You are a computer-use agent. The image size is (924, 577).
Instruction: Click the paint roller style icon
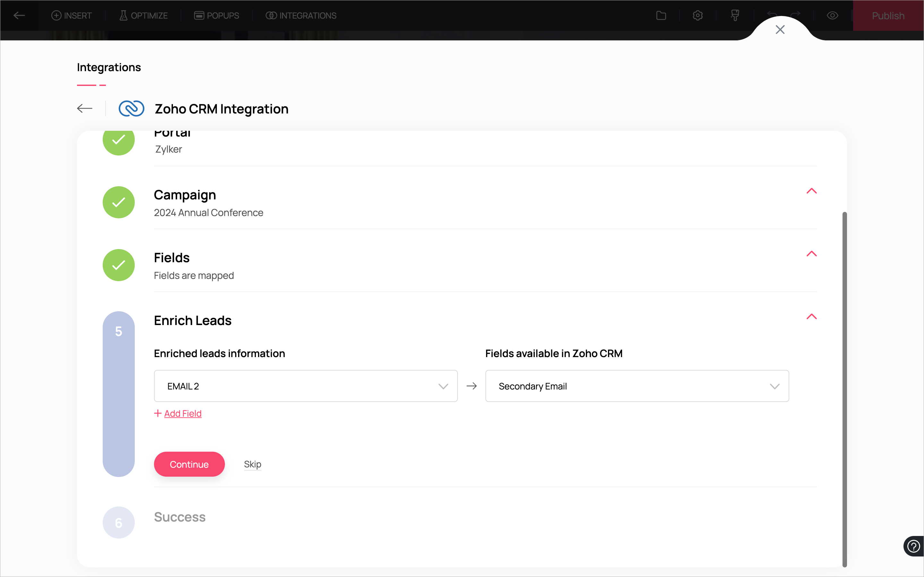pos(735,16)
